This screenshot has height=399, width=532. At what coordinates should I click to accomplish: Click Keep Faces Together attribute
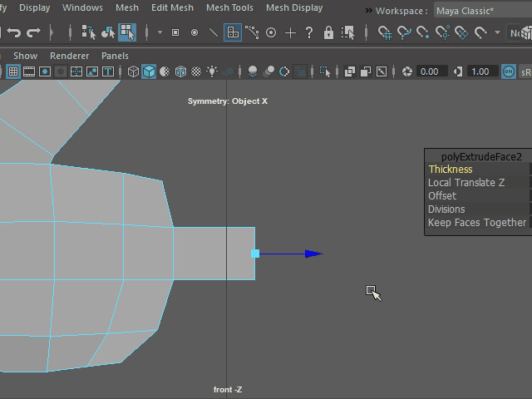(476, 223)
